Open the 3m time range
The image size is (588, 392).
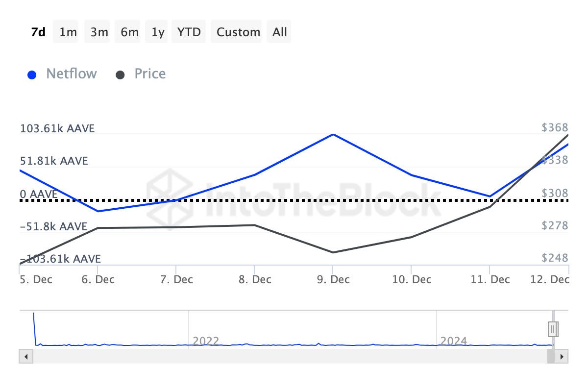97,31
